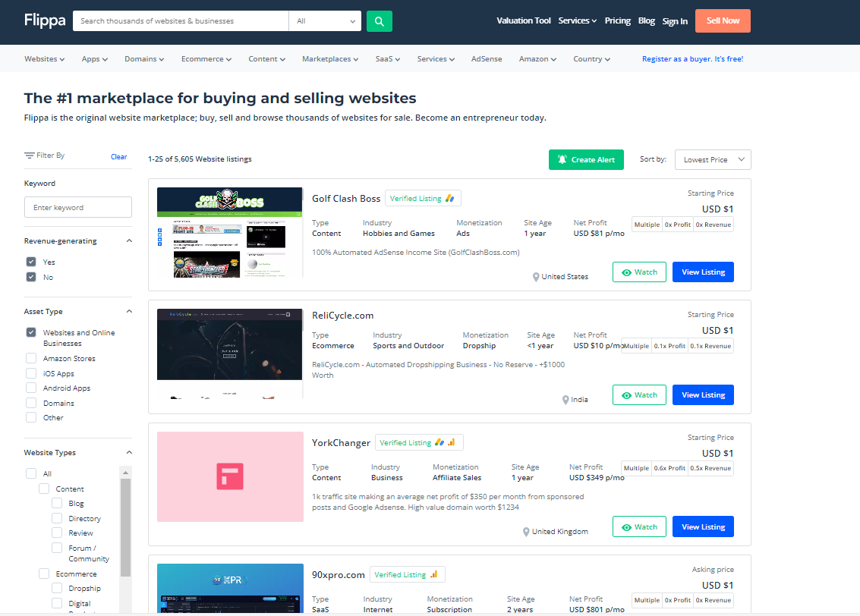Uncheck Websites and Online Businesses
Viewport: 860px width, 616px height.
pyautogui.click(x=31, y=333)
